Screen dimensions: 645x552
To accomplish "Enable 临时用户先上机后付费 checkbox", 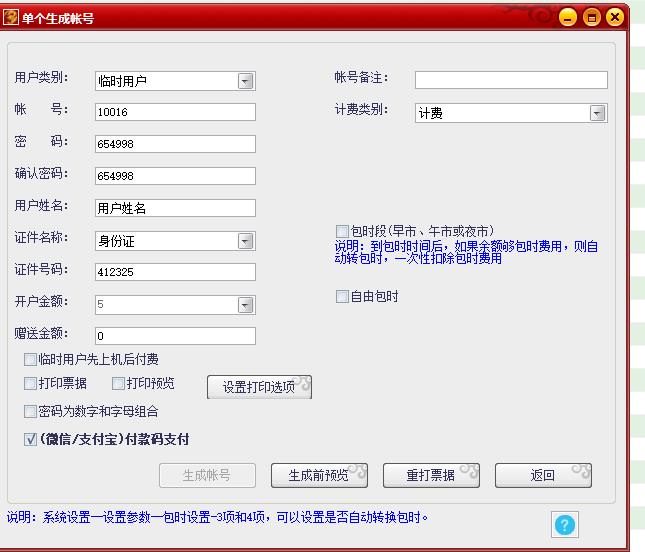I will point(31,359).
